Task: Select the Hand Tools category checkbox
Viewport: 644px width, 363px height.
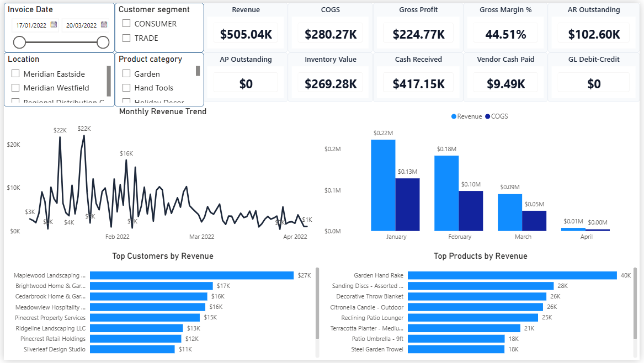Action: (126, 88)
